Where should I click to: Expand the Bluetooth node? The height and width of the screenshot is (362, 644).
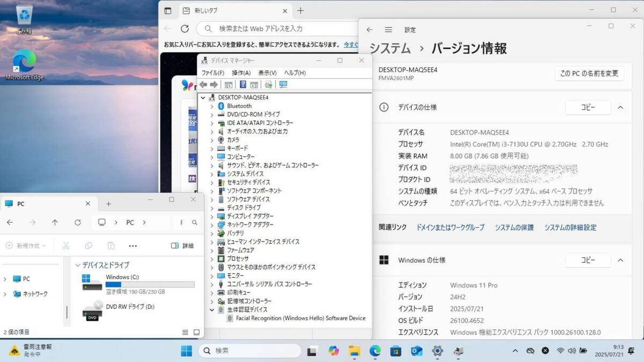[x=211, y=106]
